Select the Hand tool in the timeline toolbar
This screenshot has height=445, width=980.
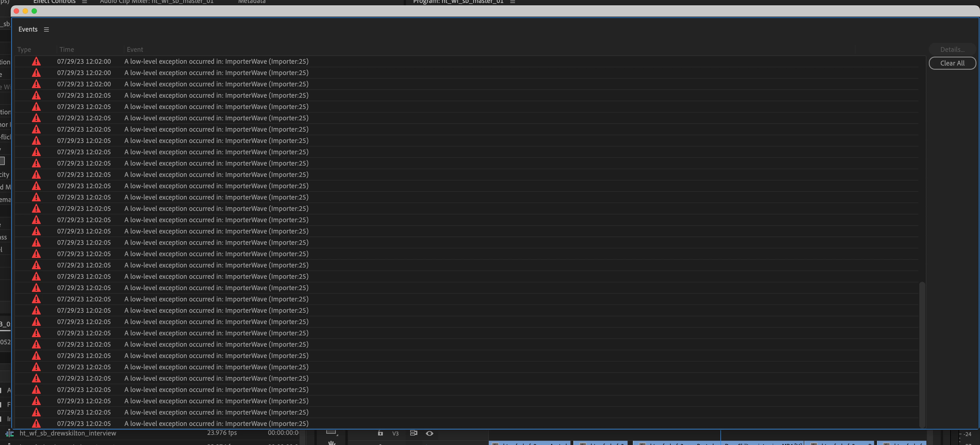click(x=332, y=442)
